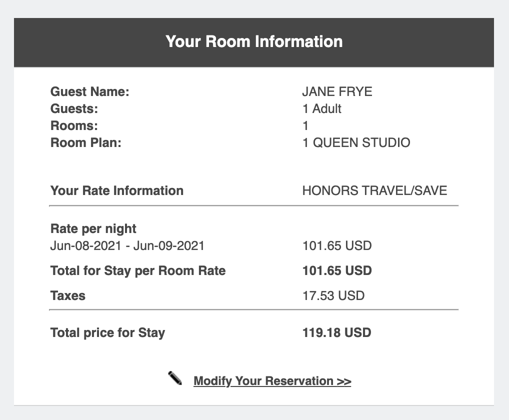Image resolution: width=509 pixels, height=420 pixels.
Task: Open the Modify Your Reservation link
Action: (x=272, y=381)
